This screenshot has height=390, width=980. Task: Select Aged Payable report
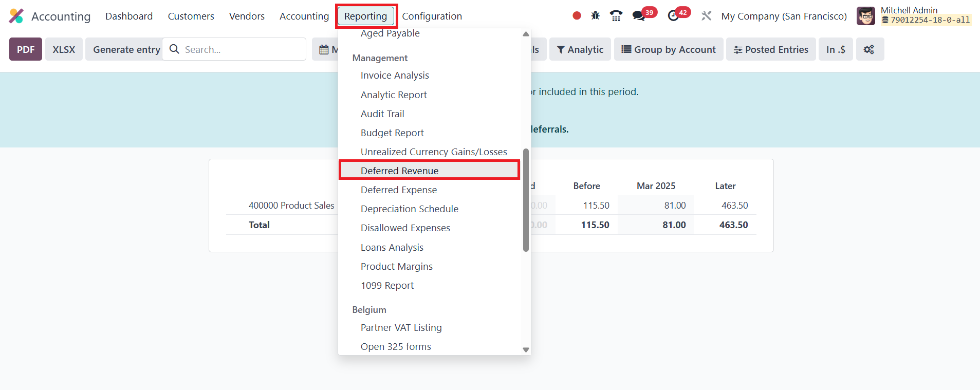pyautogui.click(x=390, y=33)
